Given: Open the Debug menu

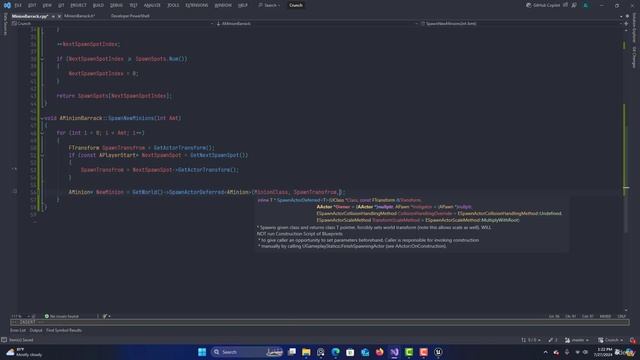Looking at the screenshot, I should [x=116, y=5].
